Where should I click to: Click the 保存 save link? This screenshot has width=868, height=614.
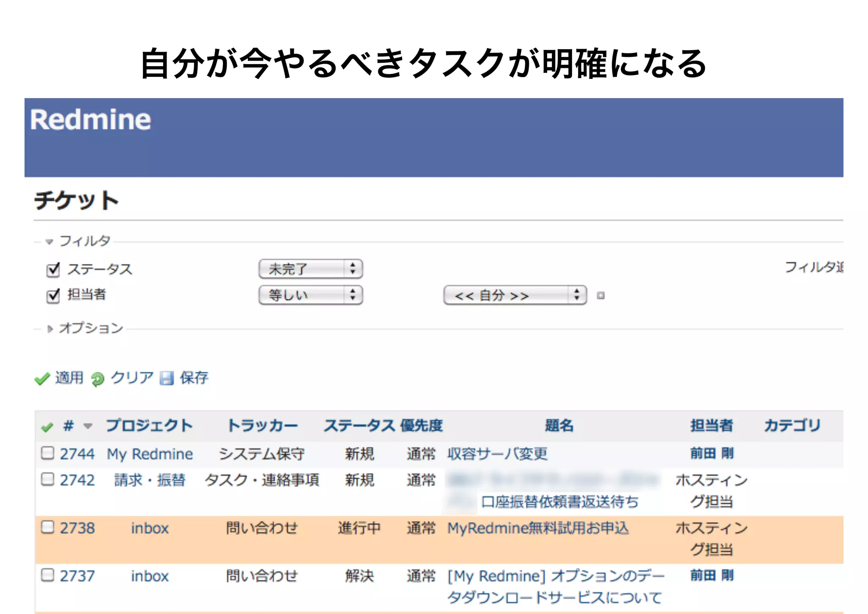(194, 377)
